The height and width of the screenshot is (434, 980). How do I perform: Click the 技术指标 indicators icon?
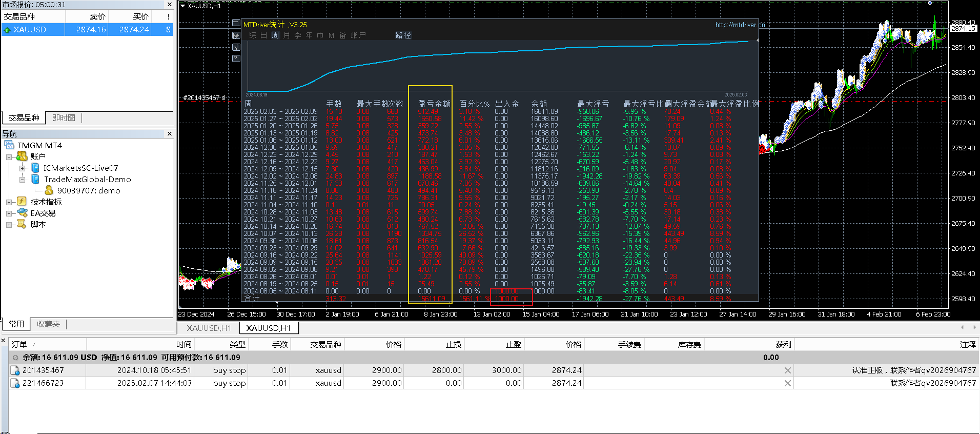(22, 202)
